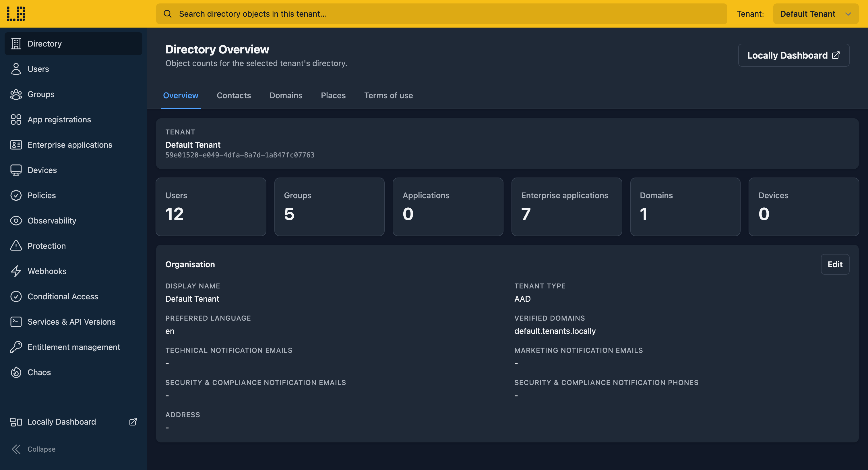Open the Domains tab
This screenshot has height=470, width=868.
pos(286,95)
